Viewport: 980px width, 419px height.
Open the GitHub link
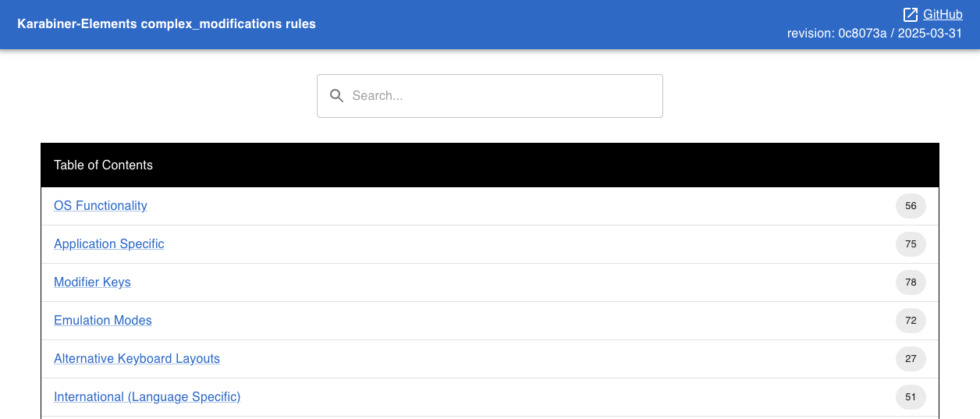943,15
